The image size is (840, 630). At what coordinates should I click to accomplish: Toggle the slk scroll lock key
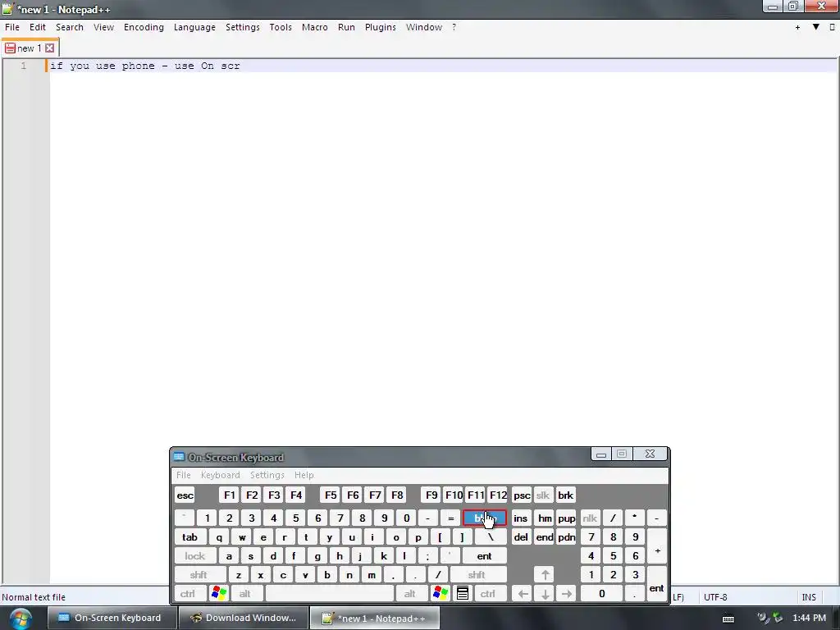543,495
